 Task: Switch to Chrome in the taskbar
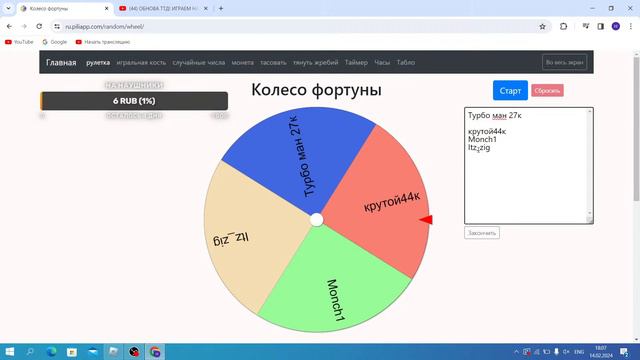tap(155, 351)
